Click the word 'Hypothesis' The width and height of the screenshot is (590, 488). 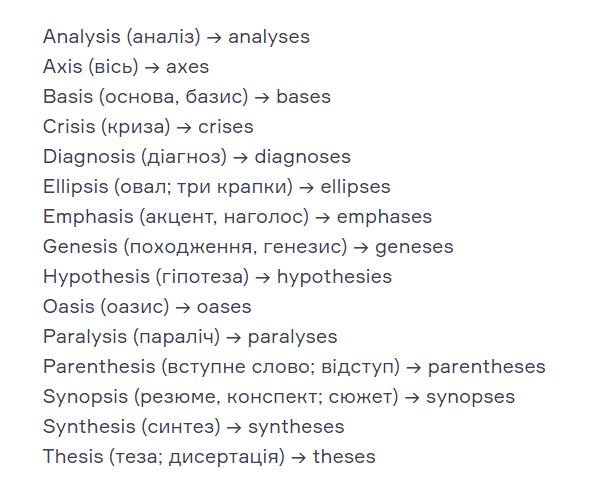click(x=96, y=277)
